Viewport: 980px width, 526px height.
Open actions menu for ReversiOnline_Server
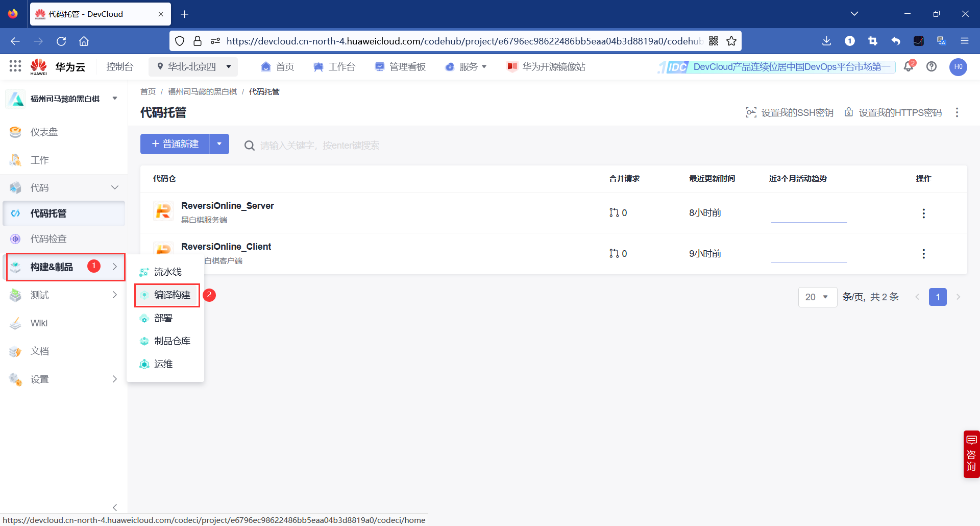(x=923, y=213)
